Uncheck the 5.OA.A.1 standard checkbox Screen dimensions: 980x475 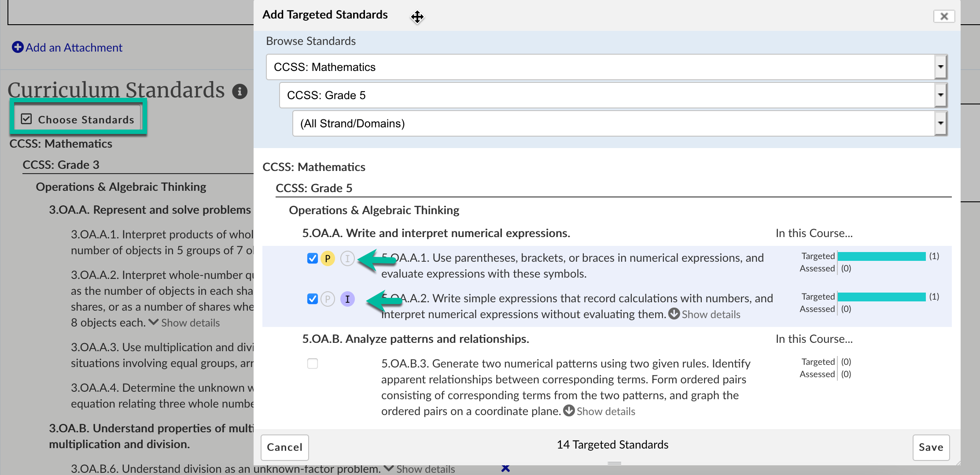click(313, 258)
